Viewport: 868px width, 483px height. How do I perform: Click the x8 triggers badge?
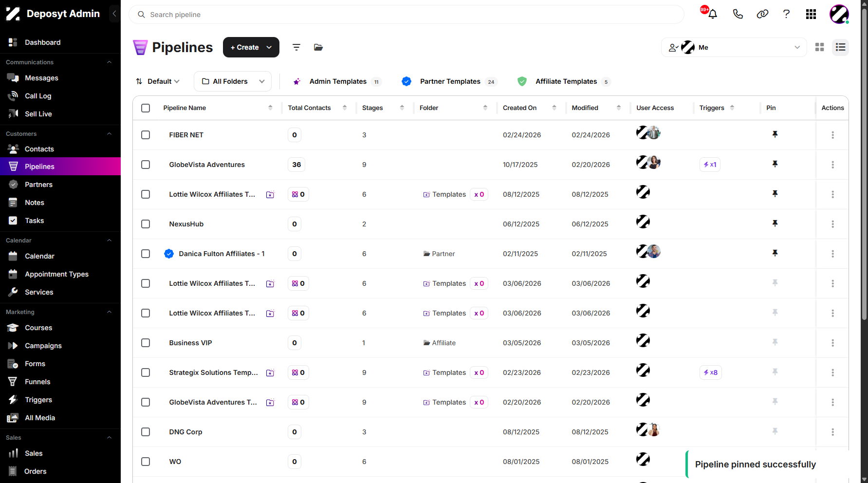pyautogui.click(x=711, y=372)
